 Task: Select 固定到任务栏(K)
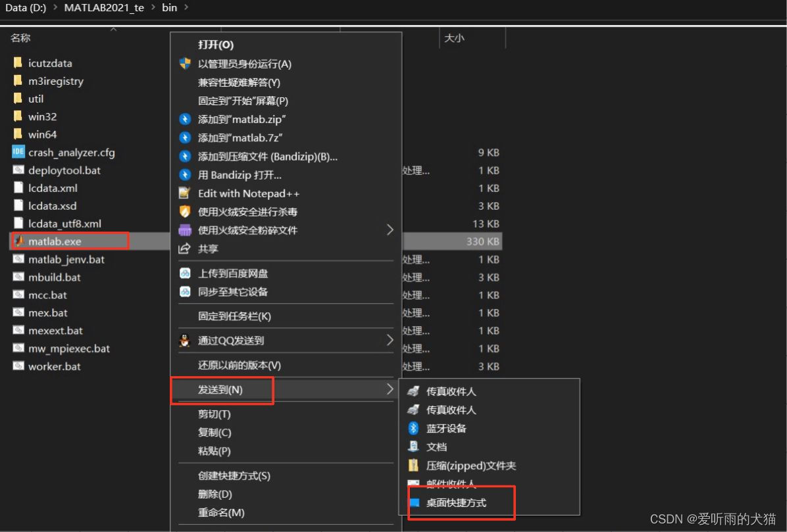pyautogui.click(x=234, y=316)
